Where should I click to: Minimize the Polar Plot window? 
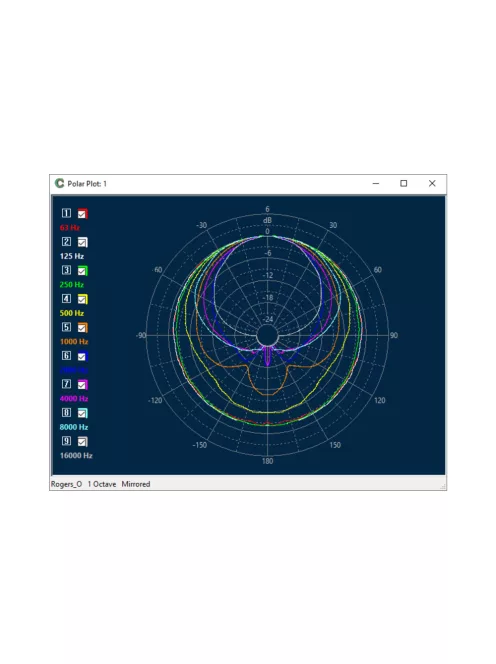coord(376,183)
